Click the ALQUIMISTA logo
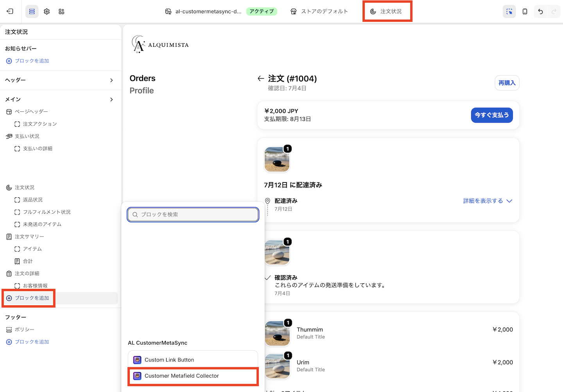 pos(160,44)
